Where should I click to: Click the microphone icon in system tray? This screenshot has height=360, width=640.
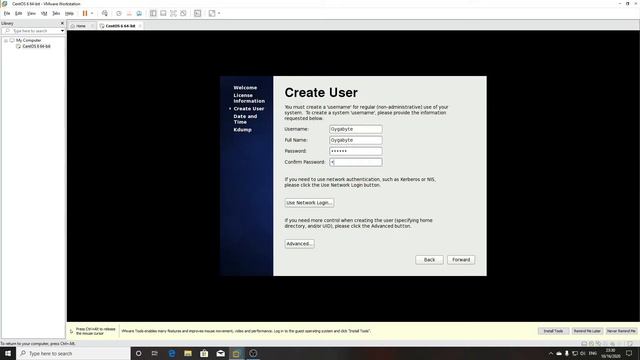pyautogui.click(x=567, y=353)
